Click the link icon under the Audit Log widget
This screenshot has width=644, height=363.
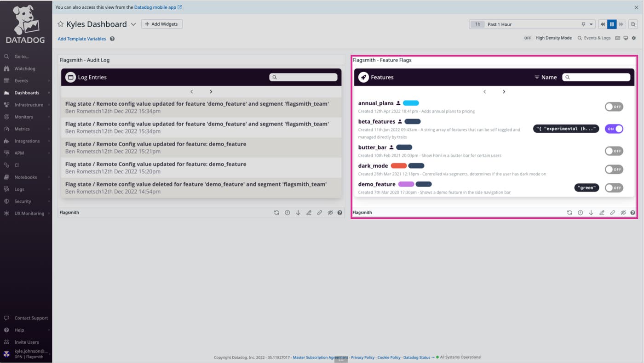coord(319,213)
